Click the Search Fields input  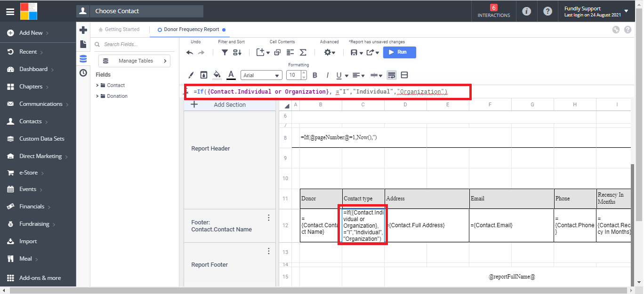click(134, 44)
